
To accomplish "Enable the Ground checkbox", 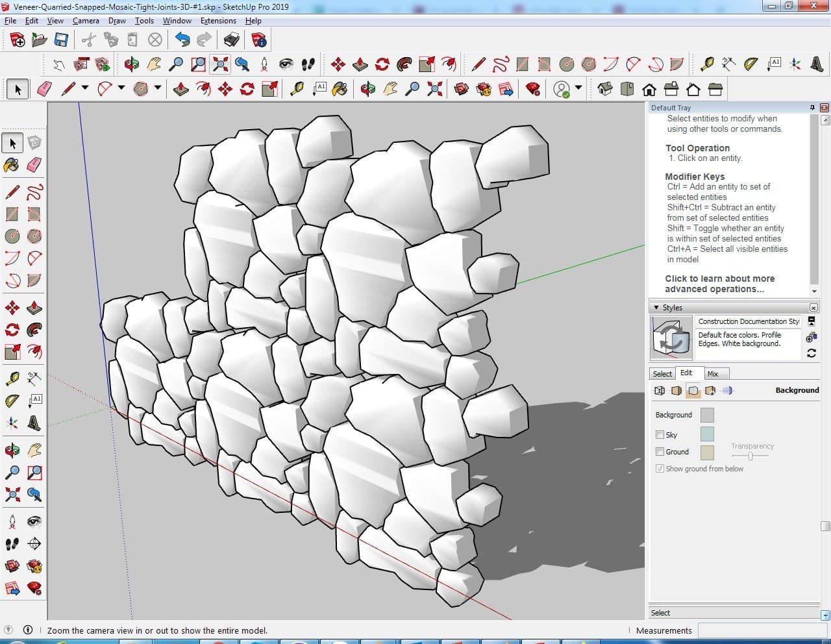I will 660,452.
